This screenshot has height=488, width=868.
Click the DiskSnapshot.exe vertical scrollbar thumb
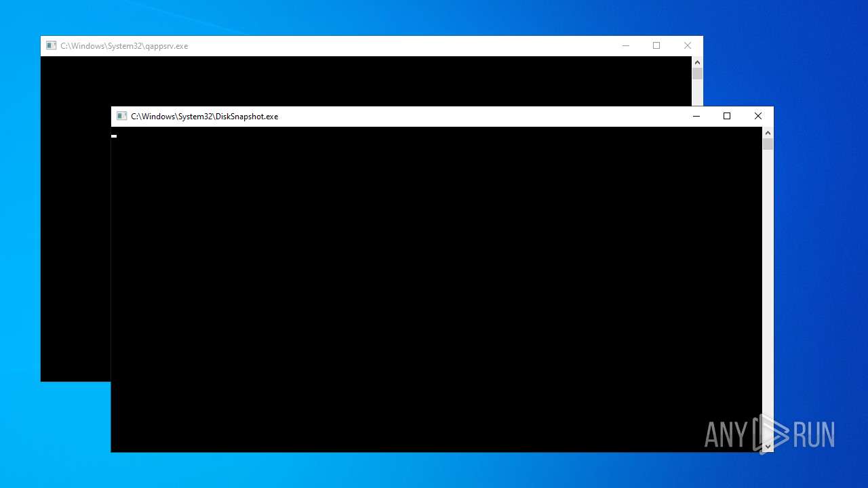point(768,144)
